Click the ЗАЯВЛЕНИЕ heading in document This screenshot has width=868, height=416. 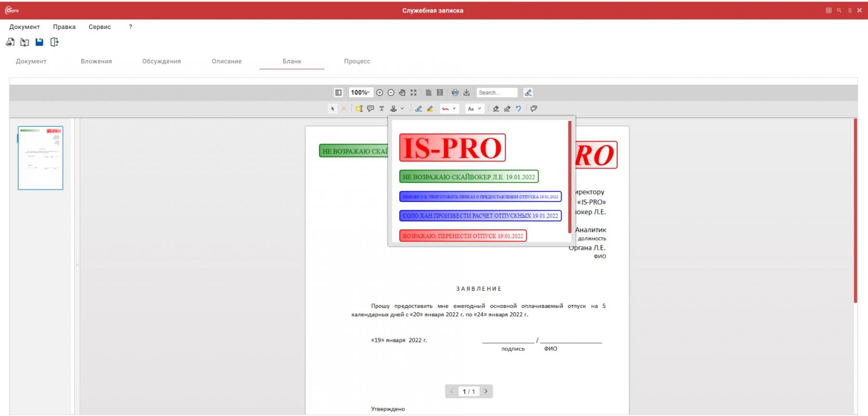[x=479, y=289]
